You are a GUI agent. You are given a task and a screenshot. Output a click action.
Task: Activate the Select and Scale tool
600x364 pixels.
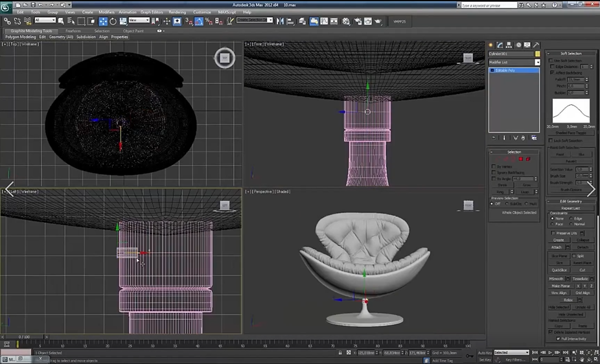coord(123,21)
